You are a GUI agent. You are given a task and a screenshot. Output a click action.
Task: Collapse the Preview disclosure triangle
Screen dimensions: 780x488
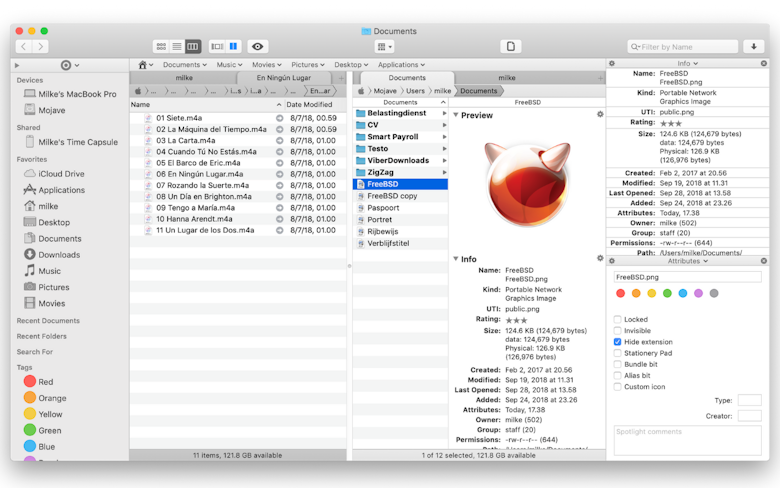point(456,115)
